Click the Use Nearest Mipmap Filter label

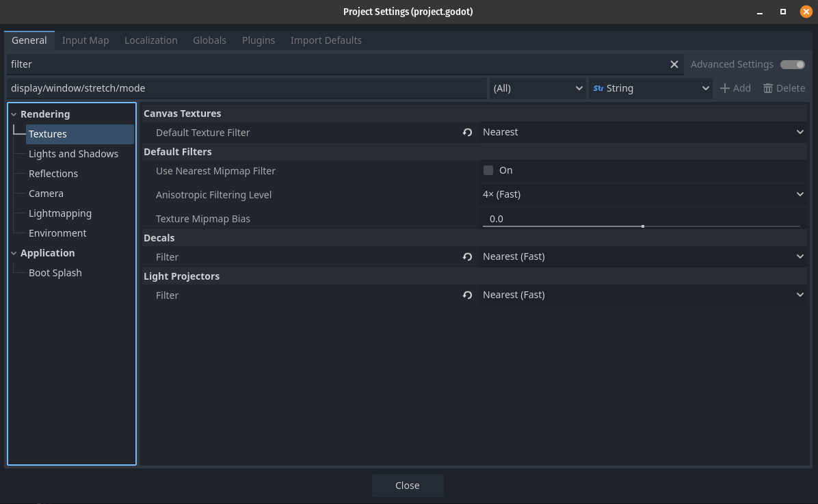pyautogui.click(x=215, y=170)
